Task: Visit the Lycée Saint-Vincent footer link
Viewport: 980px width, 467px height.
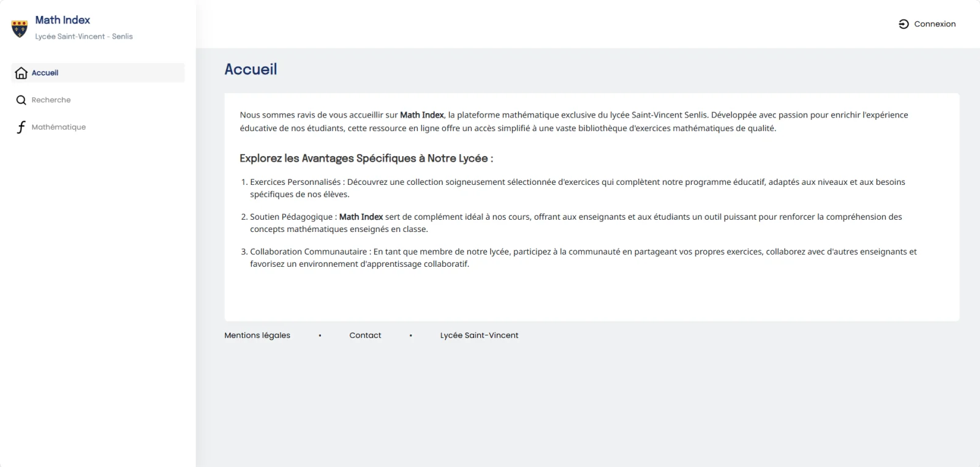Action: [479, 335]
